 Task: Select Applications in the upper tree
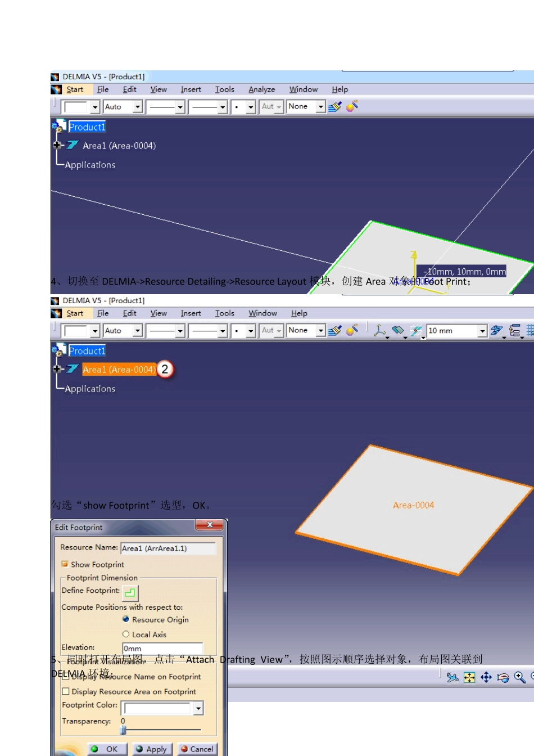click(x=90, y=165)
